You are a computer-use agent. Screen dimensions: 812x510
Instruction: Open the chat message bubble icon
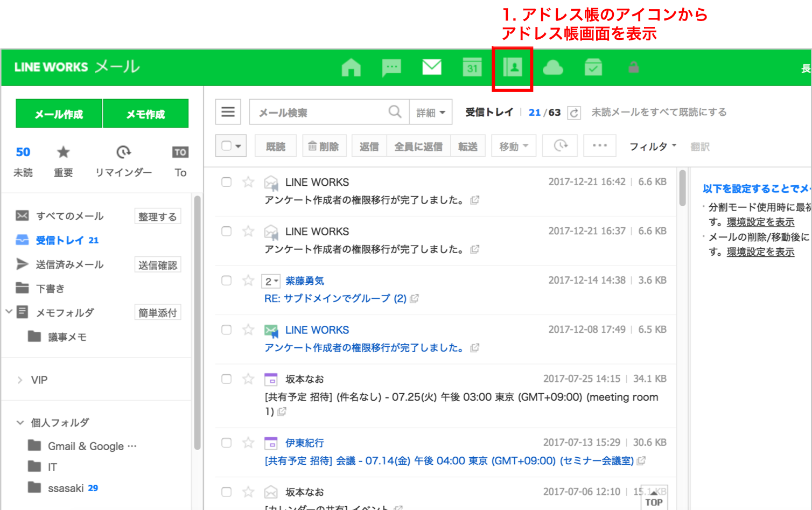point(391,68)
